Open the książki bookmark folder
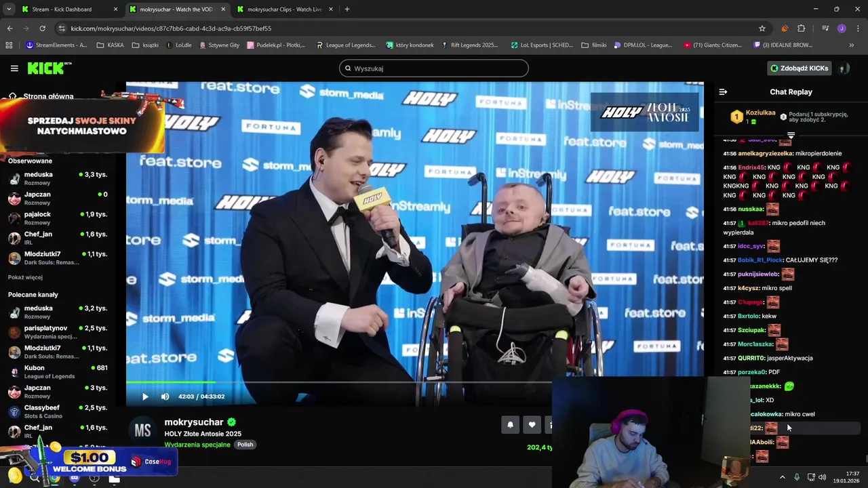868x488 pixels. (x=145, y=45)
